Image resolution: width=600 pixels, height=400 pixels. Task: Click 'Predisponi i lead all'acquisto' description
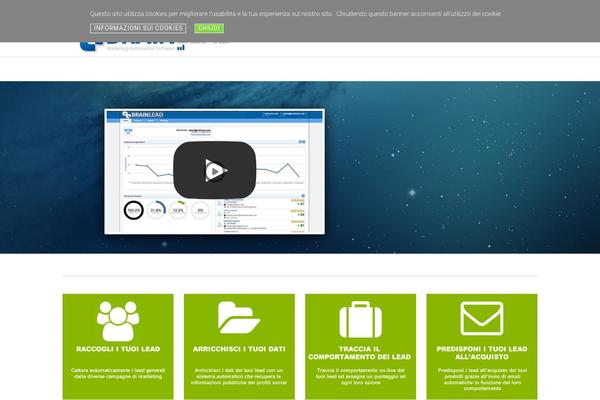coord(482,380)
